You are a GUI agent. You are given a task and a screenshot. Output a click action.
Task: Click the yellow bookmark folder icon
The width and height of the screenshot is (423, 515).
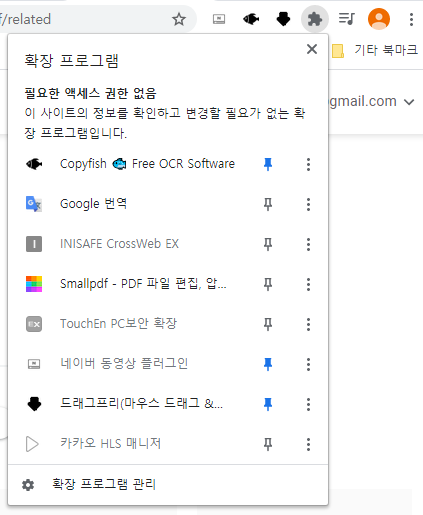338,51
